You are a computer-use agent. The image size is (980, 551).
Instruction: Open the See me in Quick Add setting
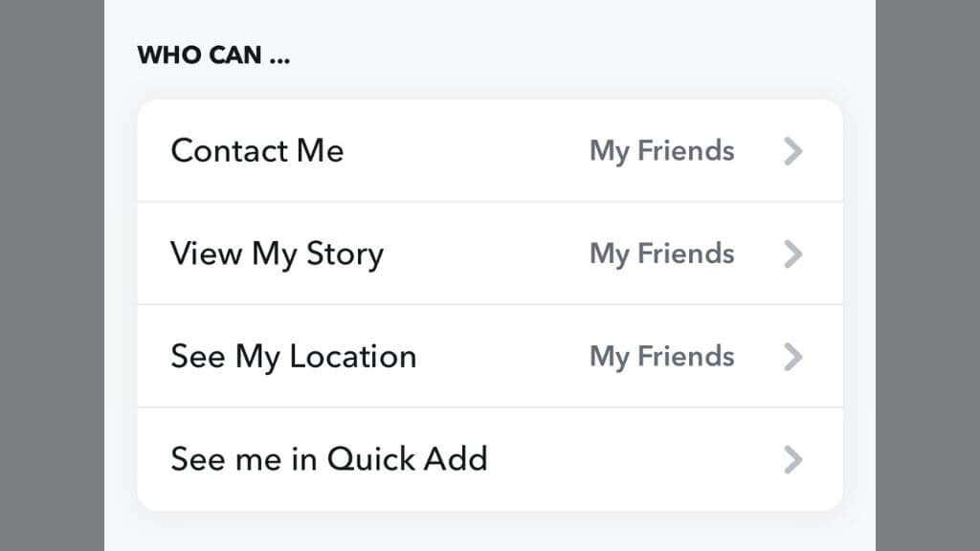(490, 459)
